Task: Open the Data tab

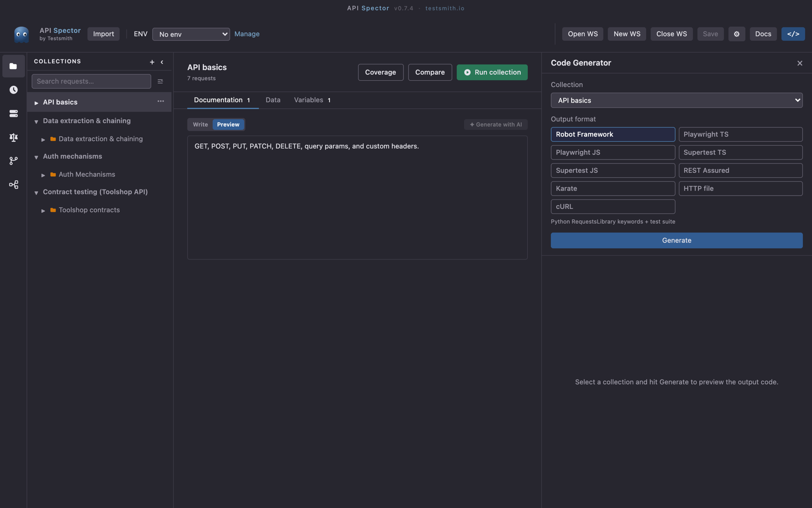Action: coord(273,100)
